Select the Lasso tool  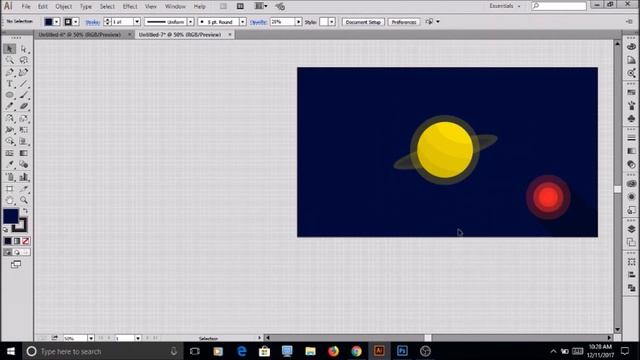(x=24, y=60)
